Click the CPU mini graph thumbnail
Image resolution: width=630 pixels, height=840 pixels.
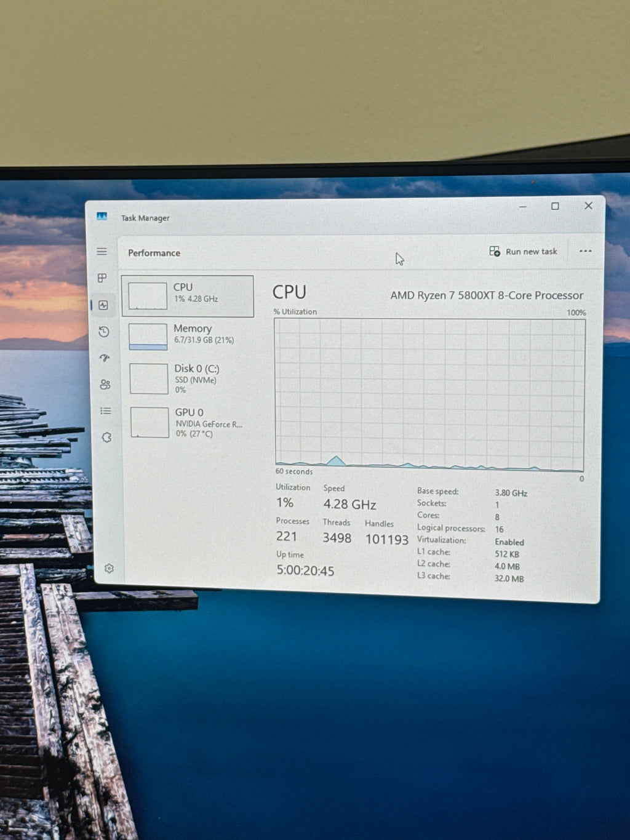[x=148, y=296]
